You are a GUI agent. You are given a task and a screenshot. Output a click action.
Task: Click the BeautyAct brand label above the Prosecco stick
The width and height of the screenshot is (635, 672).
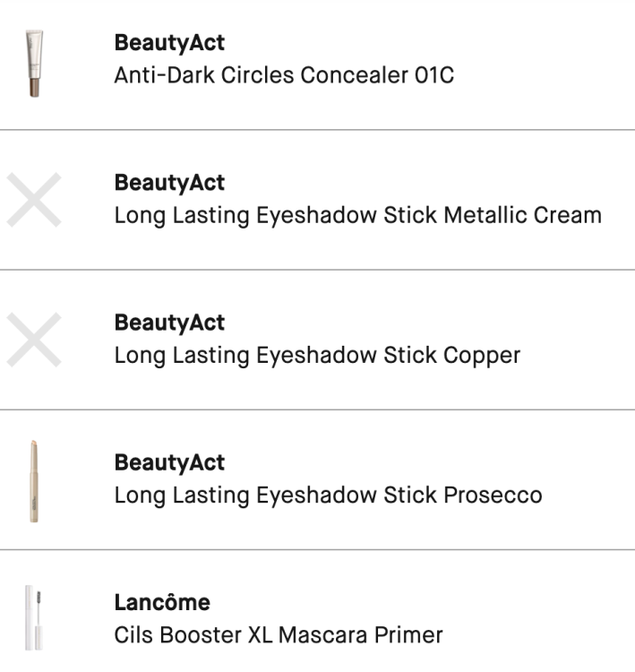pyautogui.click(x=169, y=463)
